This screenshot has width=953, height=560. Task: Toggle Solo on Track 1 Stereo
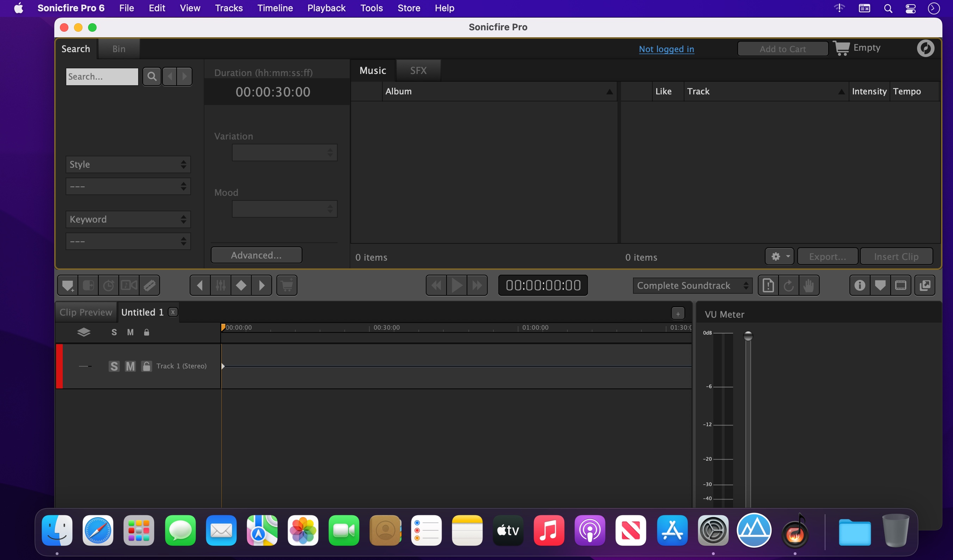[113, 366]
